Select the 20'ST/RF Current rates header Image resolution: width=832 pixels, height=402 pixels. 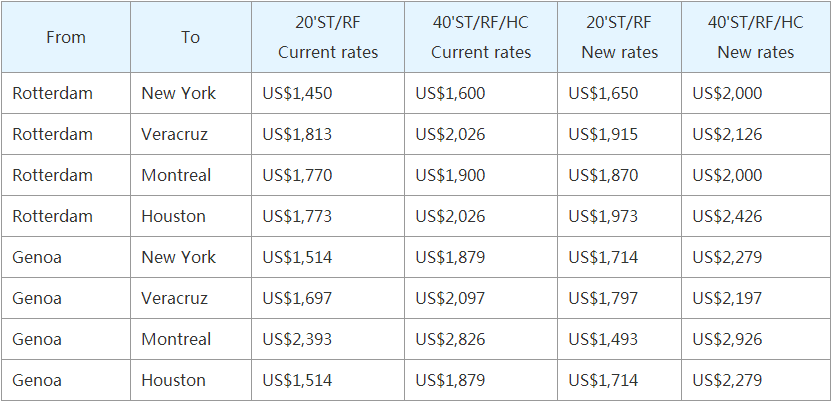tap(328, 38)
